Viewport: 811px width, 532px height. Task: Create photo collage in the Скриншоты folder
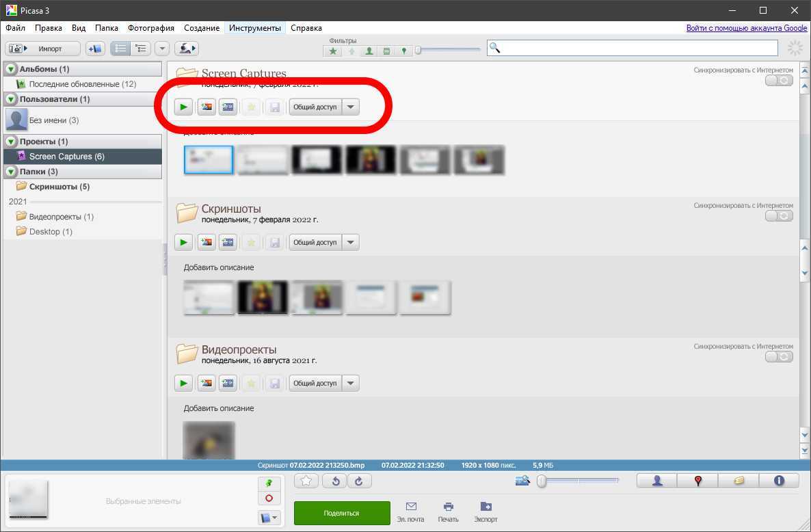pos(206,243)
